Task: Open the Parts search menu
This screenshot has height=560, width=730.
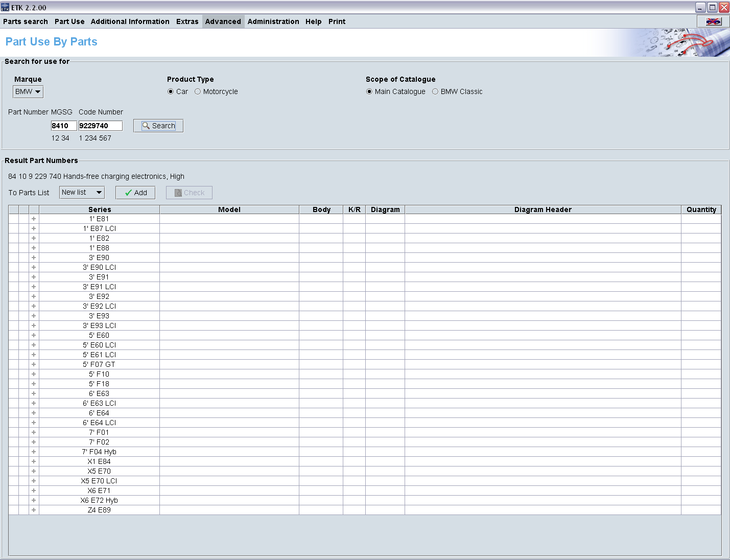Action: tap(26, 21)
